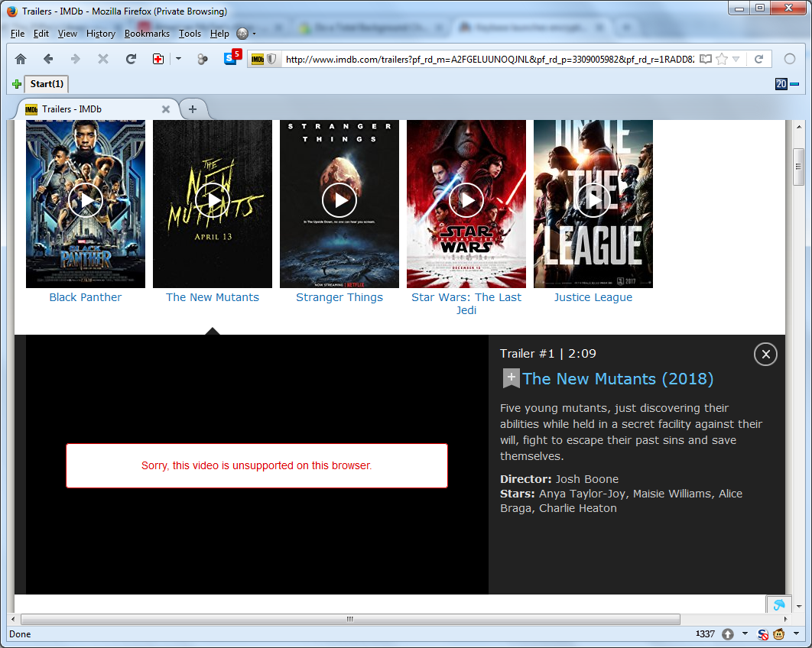Navigate forward one page
The height and width of the screenshot is (648, 812).
click(76, 59)
